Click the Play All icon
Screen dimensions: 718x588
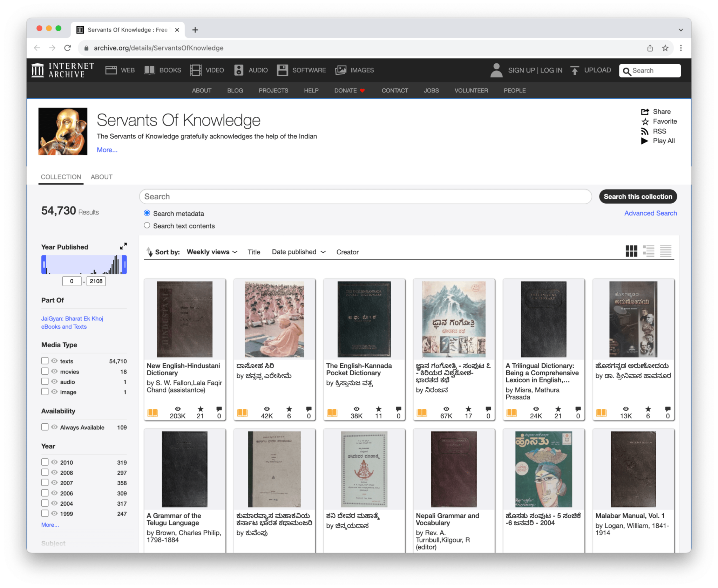(644, 141)
